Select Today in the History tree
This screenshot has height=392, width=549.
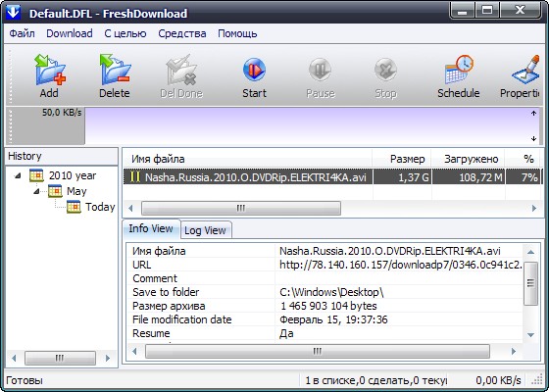coord(100,207)
